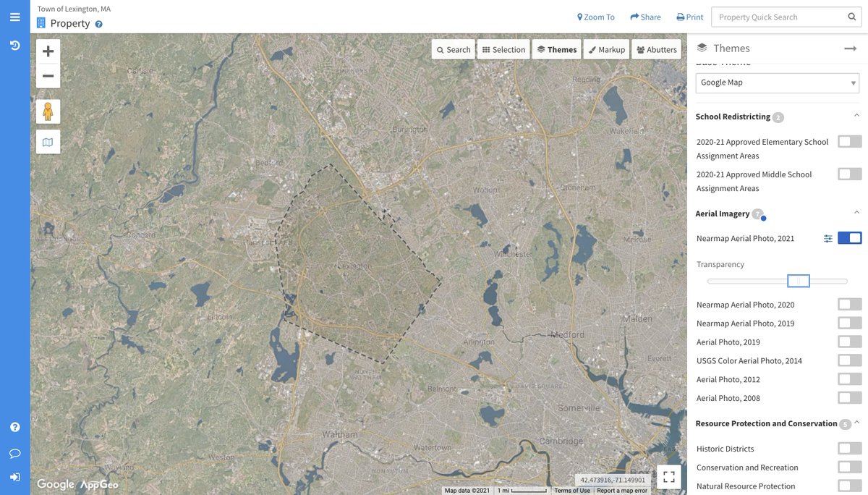Turn off Nearmap Aerial Photo 2021

click(x=850, y=238)
